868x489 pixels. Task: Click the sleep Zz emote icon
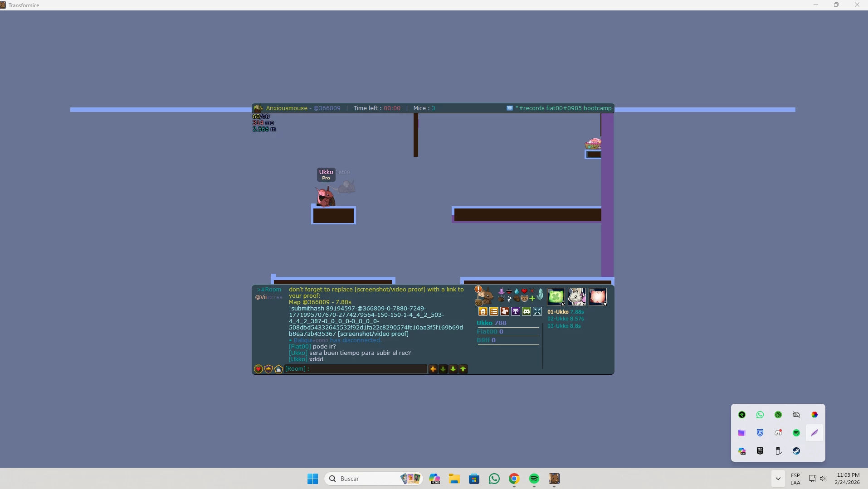click(509, 298)
